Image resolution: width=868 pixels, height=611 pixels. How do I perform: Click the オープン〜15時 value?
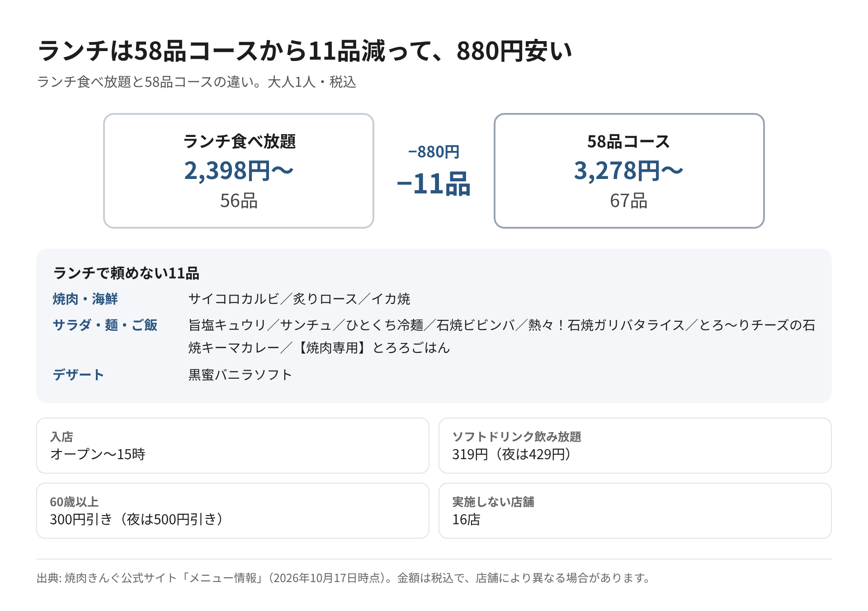(x=98, y=454)
